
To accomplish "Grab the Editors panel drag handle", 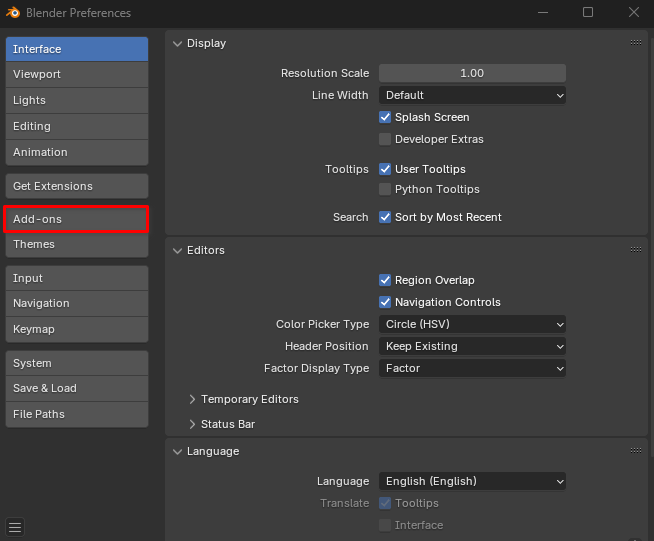I will pyautogui.click(x=636, y=249).
